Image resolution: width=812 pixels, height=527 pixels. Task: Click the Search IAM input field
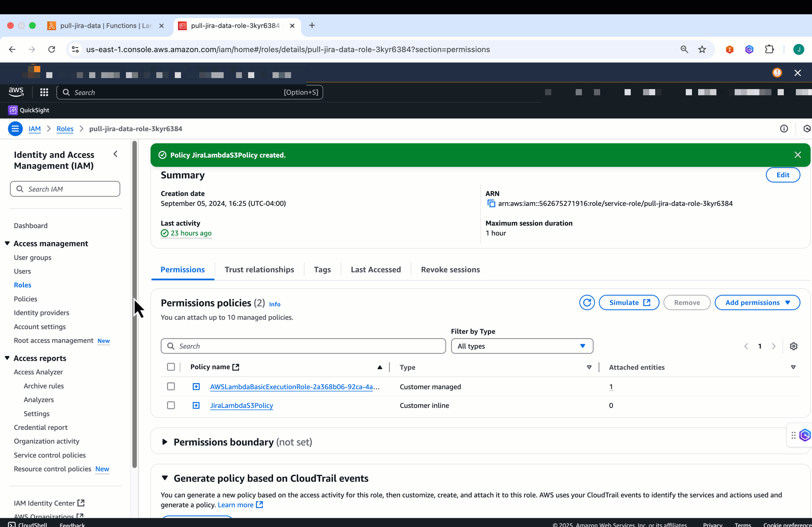click(x=65, y=189)
